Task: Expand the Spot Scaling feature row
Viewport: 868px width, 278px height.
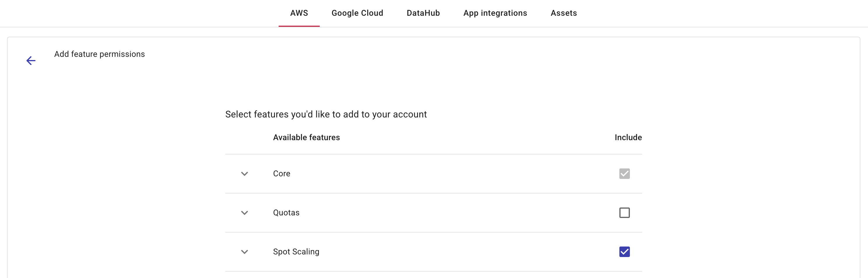Action: pyautogui.click(x=245, y=252)
